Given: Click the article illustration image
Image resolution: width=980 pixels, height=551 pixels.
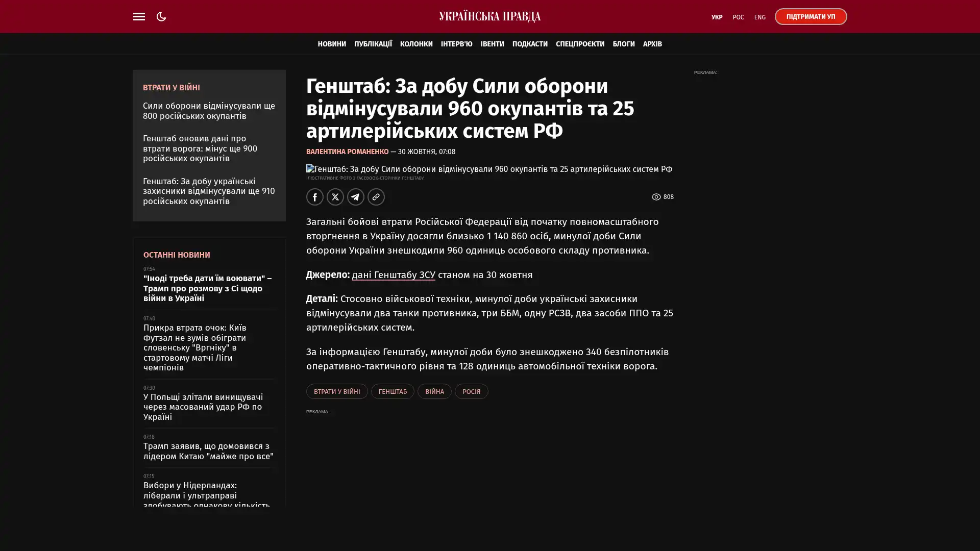Looking at the screenshot, I should (x=488, y=169).
